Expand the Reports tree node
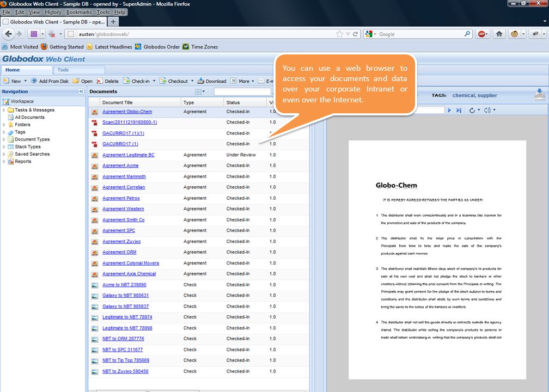The image size is (549, 392). (4, 161)
